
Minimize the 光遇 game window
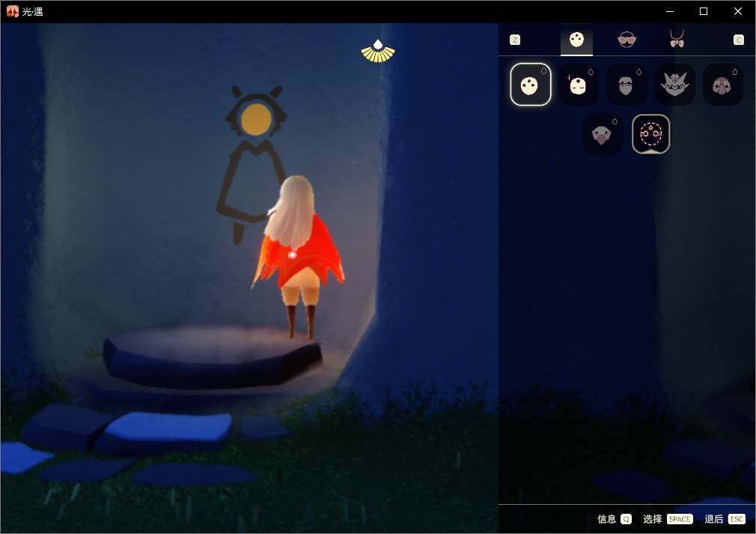(x=670, y=11)
